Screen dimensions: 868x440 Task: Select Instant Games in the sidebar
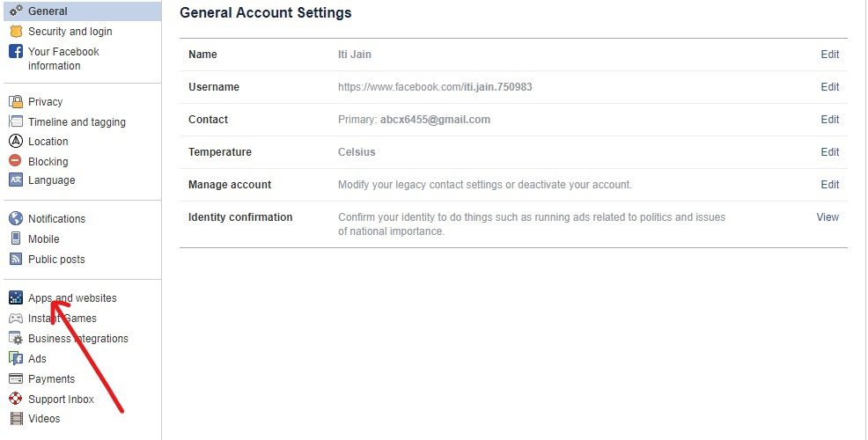point(62,319)
